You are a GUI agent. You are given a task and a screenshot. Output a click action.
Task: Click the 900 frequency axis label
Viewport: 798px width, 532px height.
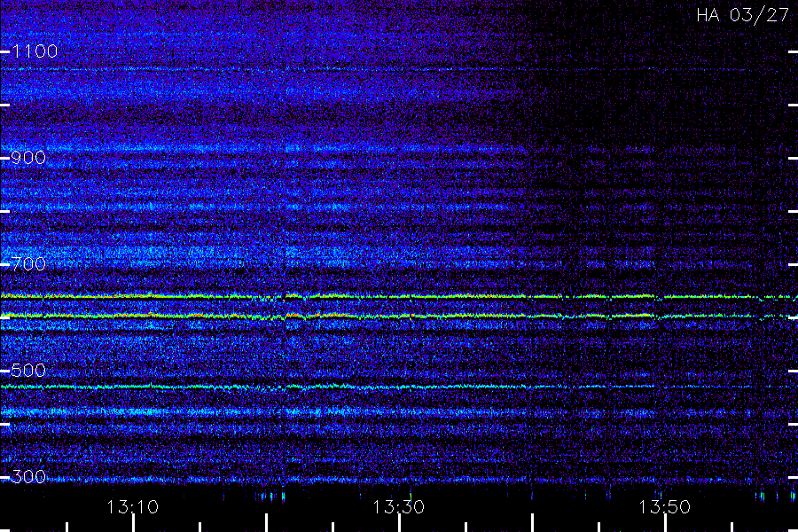click(x=28, y=158)
